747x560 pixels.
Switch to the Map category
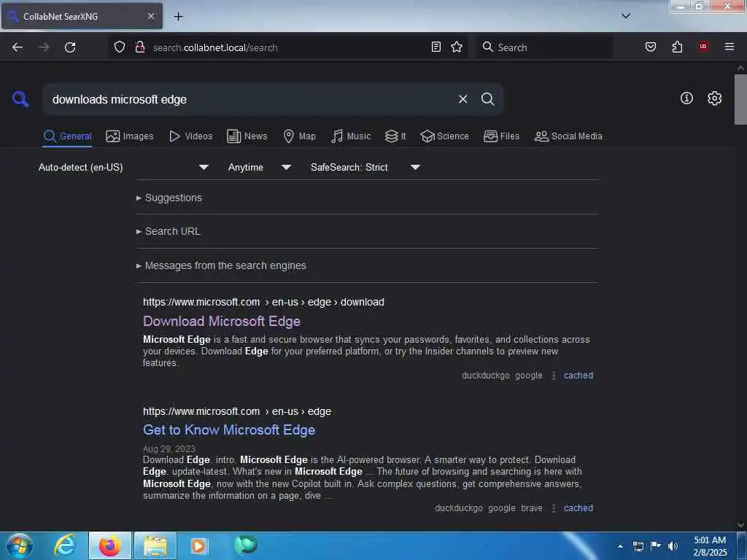(x=299, y=136)
